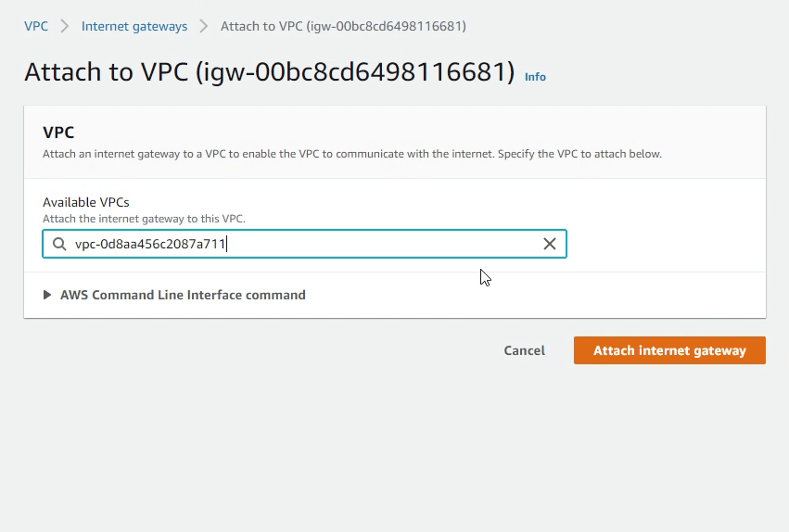Go to the VPC breadcrumb link

tap(36, 26)
